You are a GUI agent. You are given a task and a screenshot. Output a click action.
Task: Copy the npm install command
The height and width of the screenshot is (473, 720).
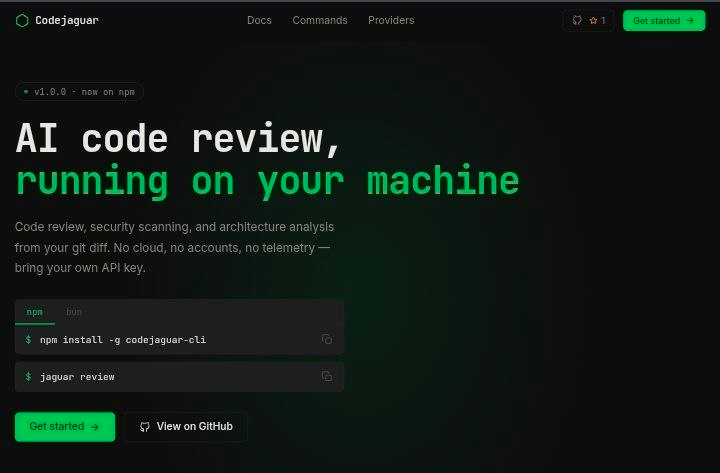tap(326, 339)
